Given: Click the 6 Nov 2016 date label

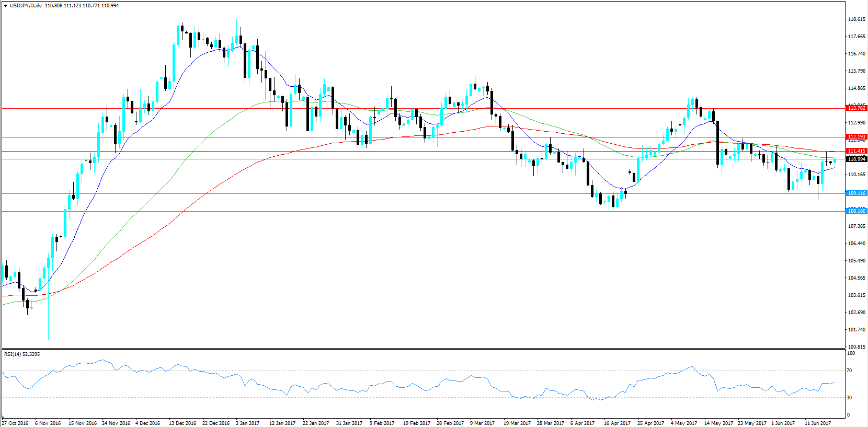Looking at the screenshot, I should coord(48,423).
